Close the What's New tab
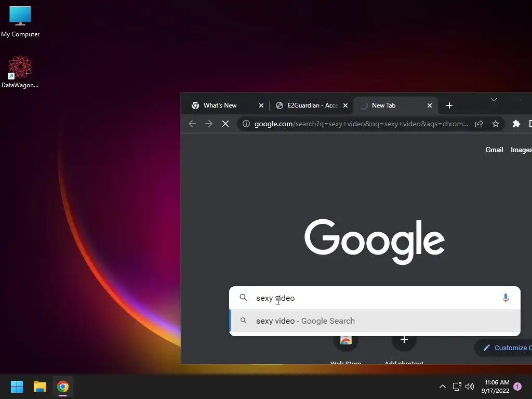532x399 pixels. point(261,105)
